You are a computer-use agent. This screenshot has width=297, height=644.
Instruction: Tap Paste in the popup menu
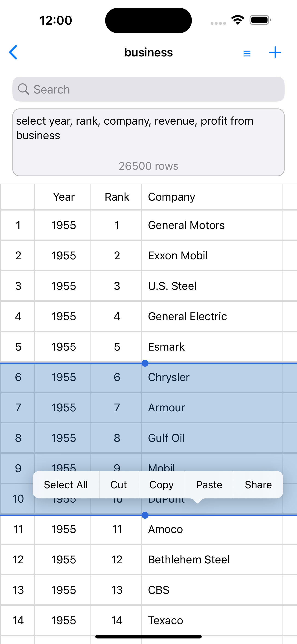coord(209,485)
